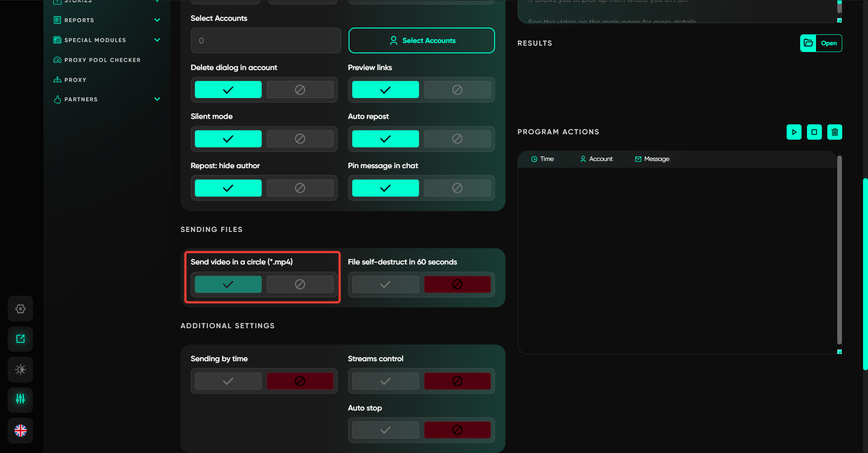Enable File self-destruct in 60 seconds
868x453 pixels.
pyautogui.click(x=385, y=284)
